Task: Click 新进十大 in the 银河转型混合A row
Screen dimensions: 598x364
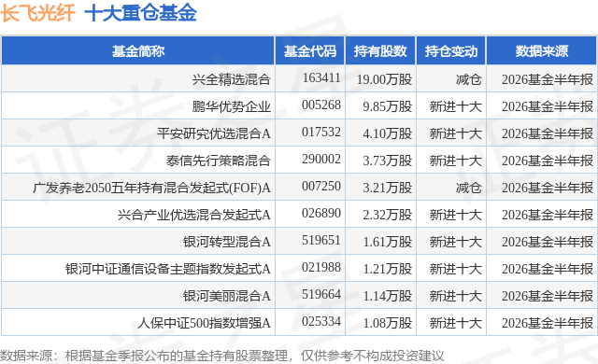Action: click(456, 242)
